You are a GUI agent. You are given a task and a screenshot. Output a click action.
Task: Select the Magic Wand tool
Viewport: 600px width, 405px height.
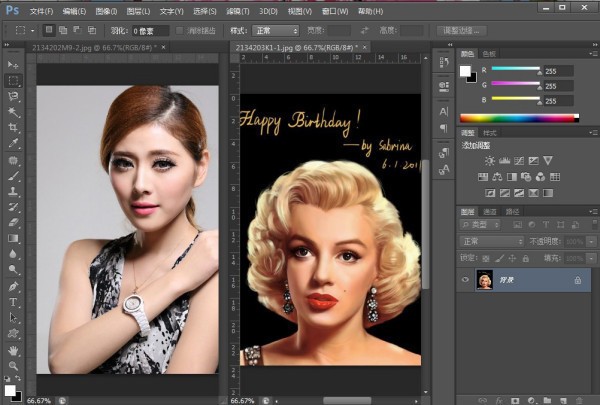13,112
